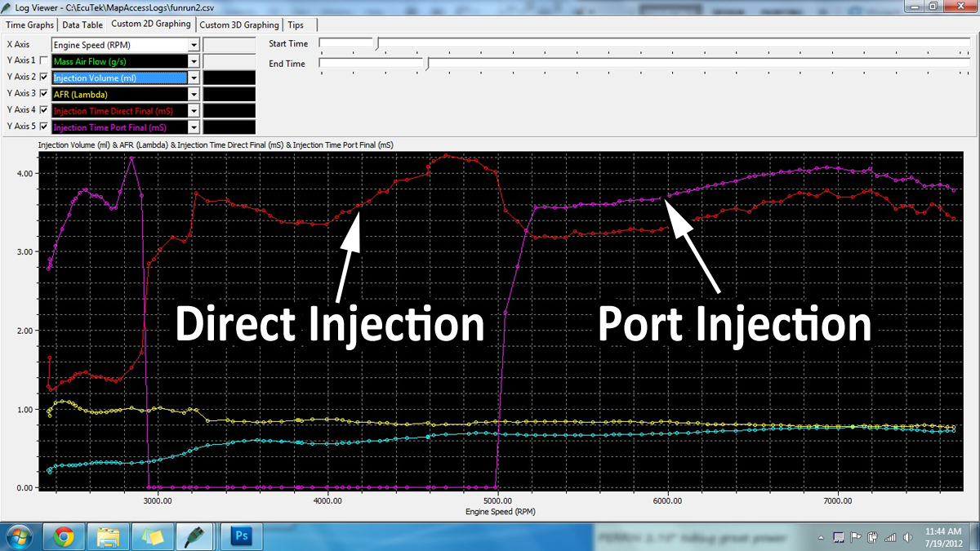Image resolution: width=980 pixels, height=551 pixels.
Task: Expand the X Axis Engine Speed dropdown
Action: tap(194, 45)
